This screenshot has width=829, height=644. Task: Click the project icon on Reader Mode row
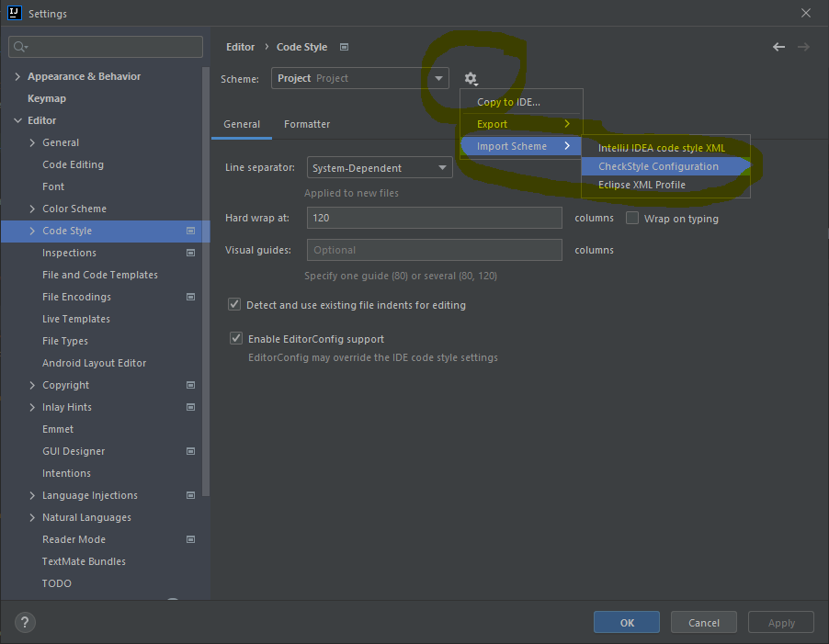pyautogui.click(x=191, y=539)
